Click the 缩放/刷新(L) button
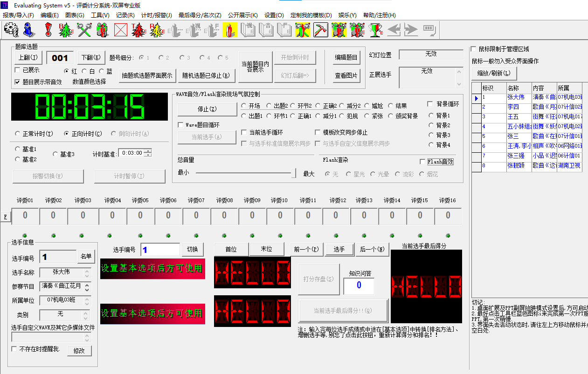This screenshot has height=374, width=588. coord(494,73)
